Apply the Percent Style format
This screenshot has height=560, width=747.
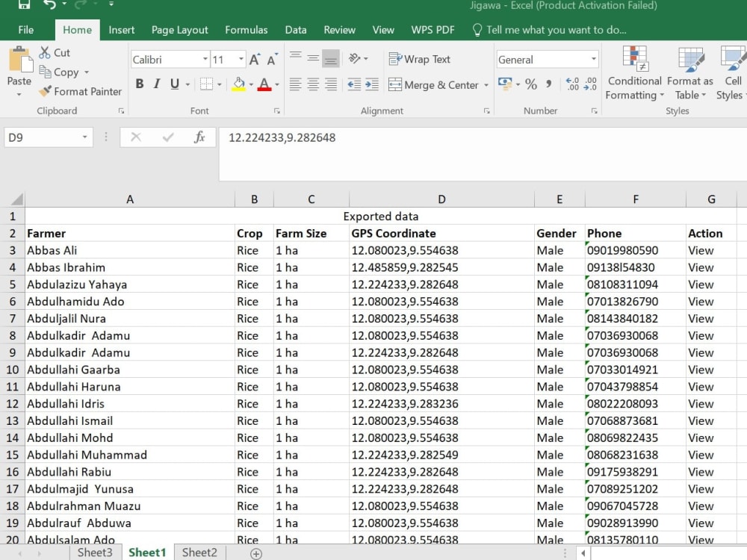click(532, 84)
